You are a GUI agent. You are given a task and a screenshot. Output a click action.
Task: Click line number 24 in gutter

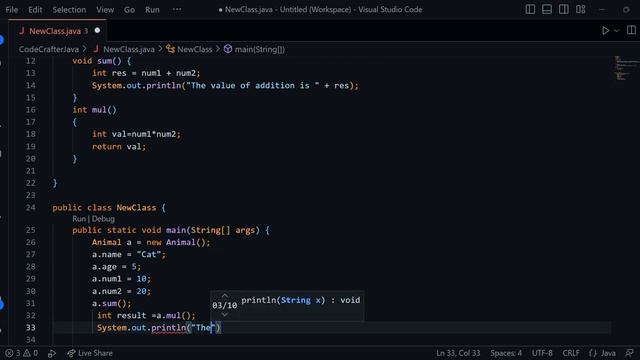pyautogui.click(x=31, y=207)
